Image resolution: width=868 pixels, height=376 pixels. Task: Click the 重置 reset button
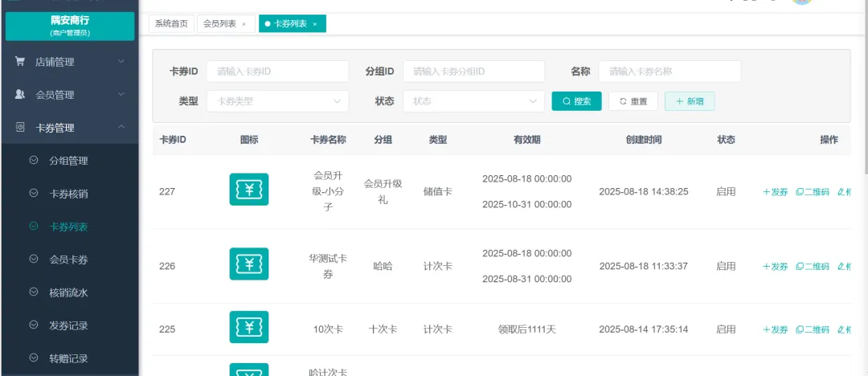point(633,101)
